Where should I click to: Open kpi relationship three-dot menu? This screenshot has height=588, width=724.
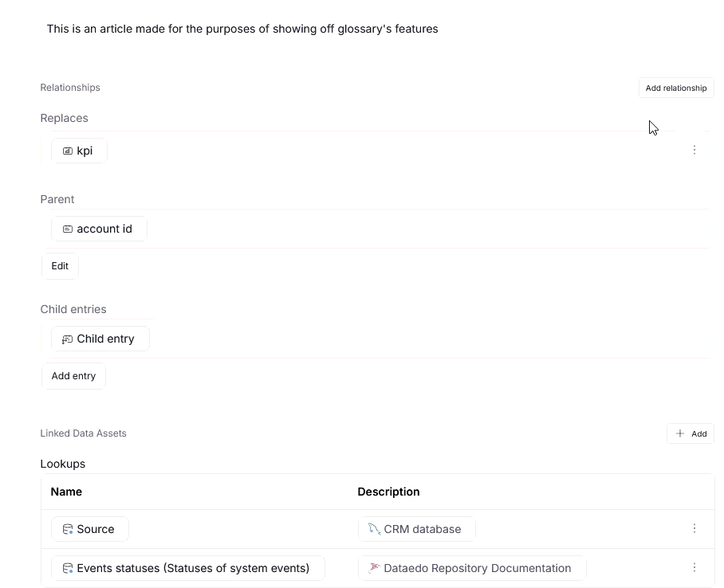tap(694, 150)
